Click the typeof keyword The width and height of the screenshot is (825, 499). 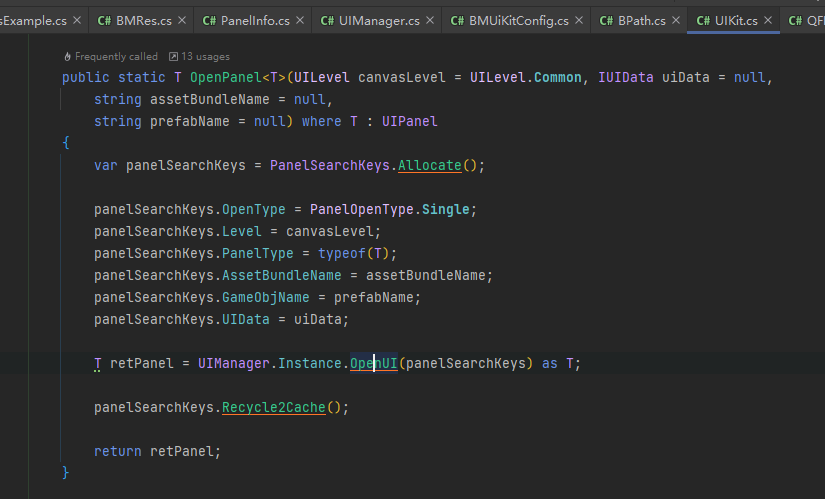pos(341,253)
